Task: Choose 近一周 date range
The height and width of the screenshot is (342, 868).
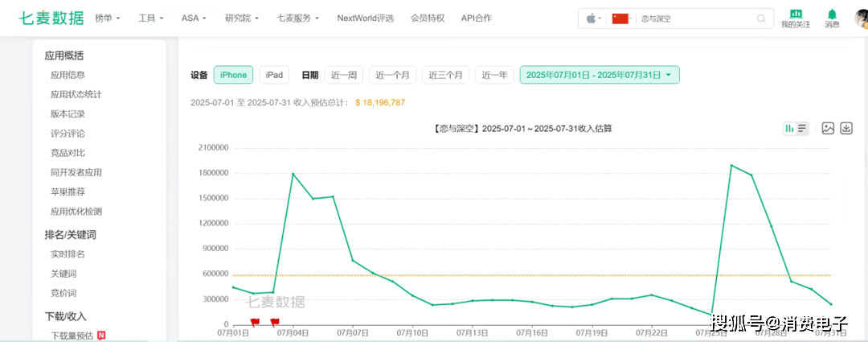Action: tap(344, 75)
